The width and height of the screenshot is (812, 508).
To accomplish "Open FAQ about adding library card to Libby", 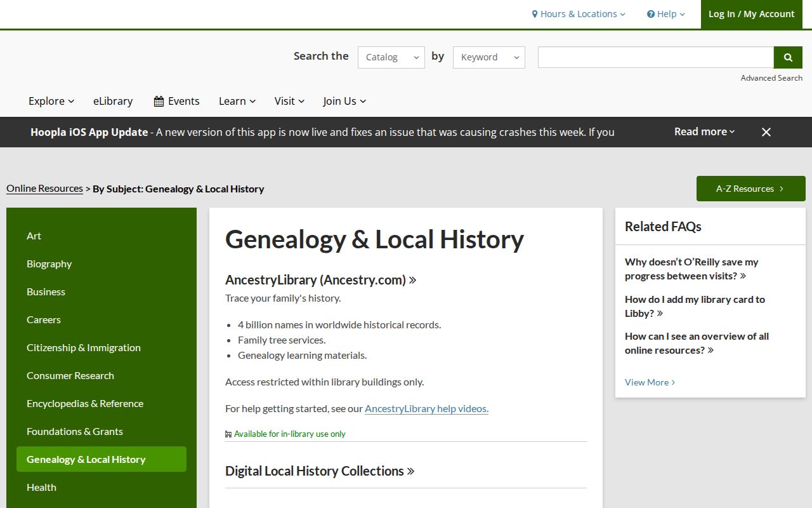I will coord(695,306).
